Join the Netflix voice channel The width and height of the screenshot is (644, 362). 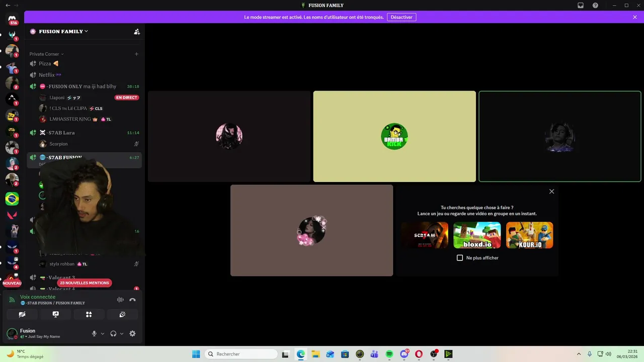pyautogui.click(x=84, y=75)
